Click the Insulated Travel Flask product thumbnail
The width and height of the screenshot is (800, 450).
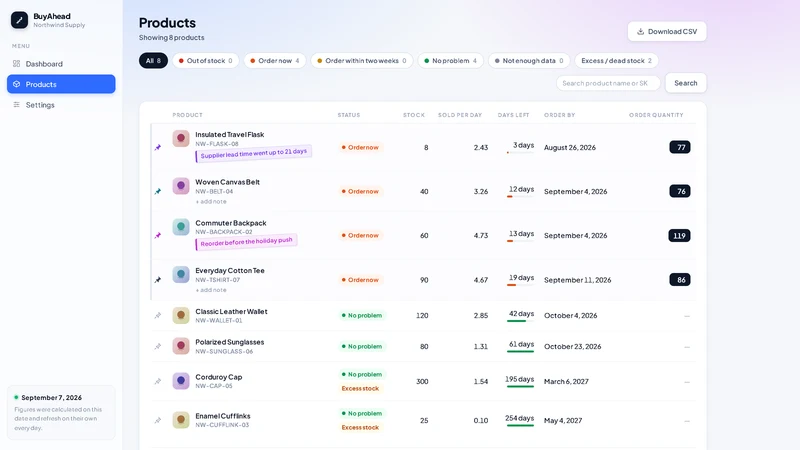coord(181,138)
